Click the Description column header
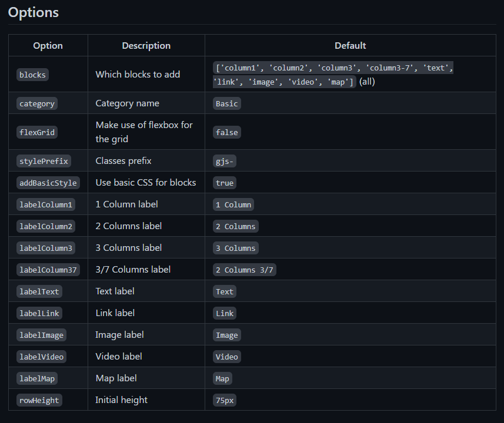Viewport: 504px width, 423px height. coord(146,46)
